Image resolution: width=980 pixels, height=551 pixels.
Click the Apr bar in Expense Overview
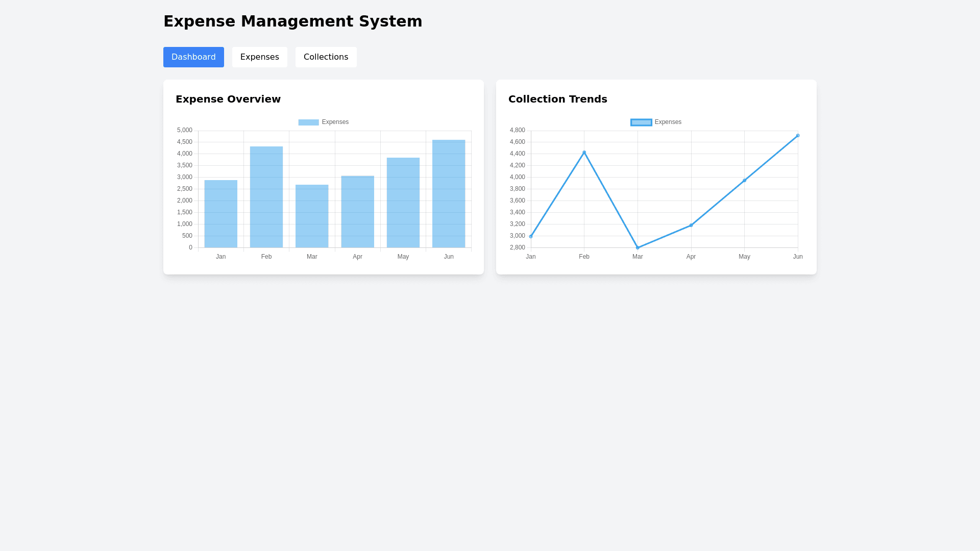point(357,212)
